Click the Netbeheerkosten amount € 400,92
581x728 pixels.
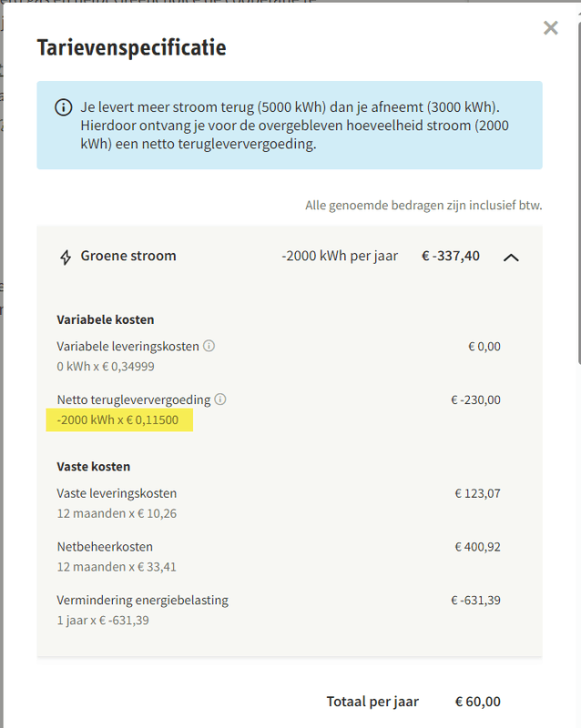(477, 547)
